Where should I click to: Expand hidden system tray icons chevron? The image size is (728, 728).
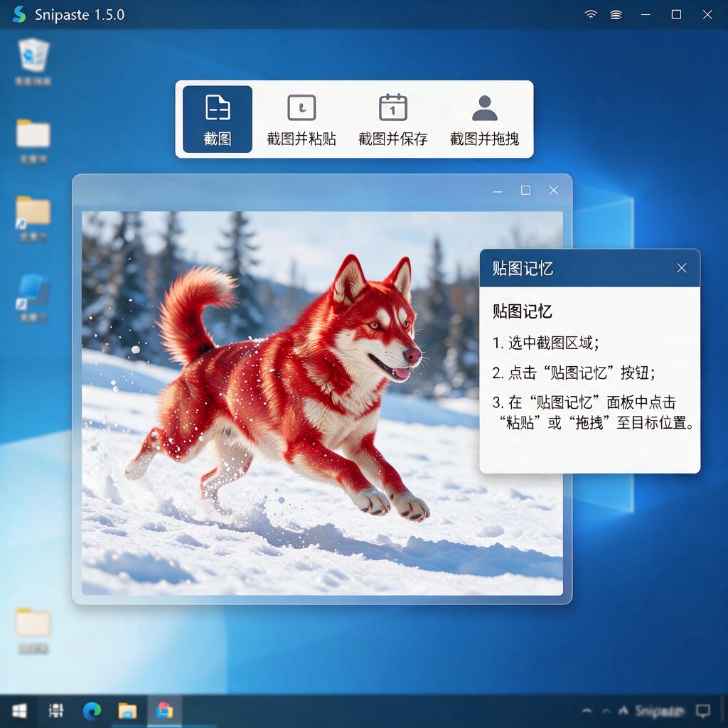[x=587, y=711]
